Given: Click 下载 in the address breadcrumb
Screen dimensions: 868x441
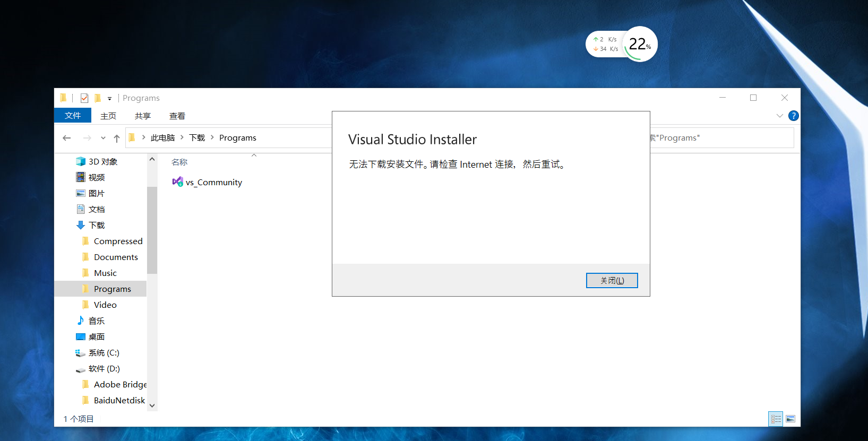Looking at the screenshot, I should pos(197,138).
